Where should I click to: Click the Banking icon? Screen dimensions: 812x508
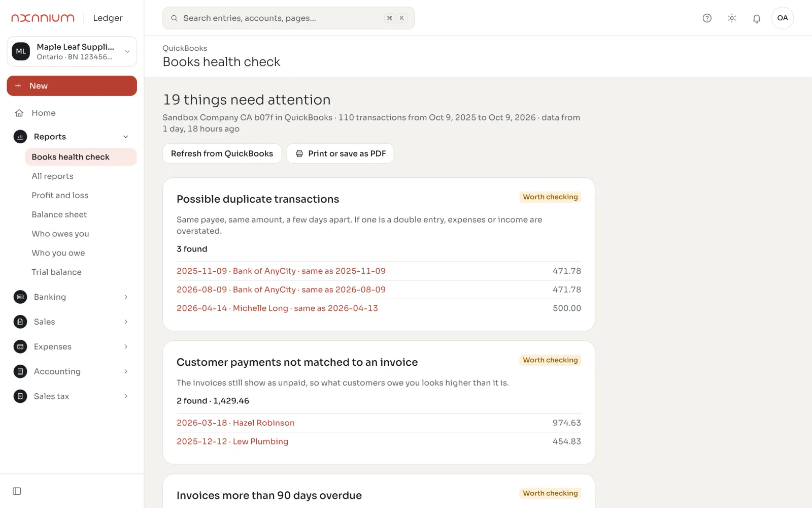coord(20,297)
